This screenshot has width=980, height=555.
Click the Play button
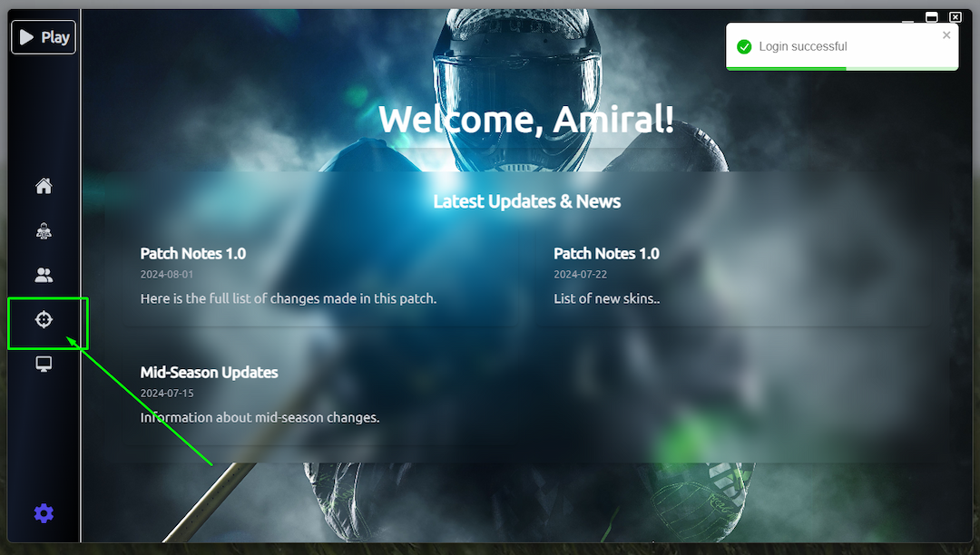[x=44, y=37]
